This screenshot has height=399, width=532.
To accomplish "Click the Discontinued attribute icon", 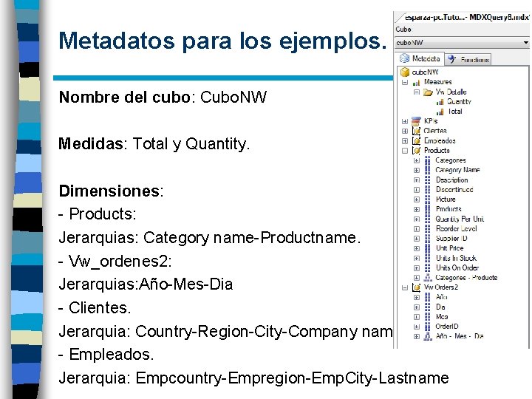I will pos(428,190).
